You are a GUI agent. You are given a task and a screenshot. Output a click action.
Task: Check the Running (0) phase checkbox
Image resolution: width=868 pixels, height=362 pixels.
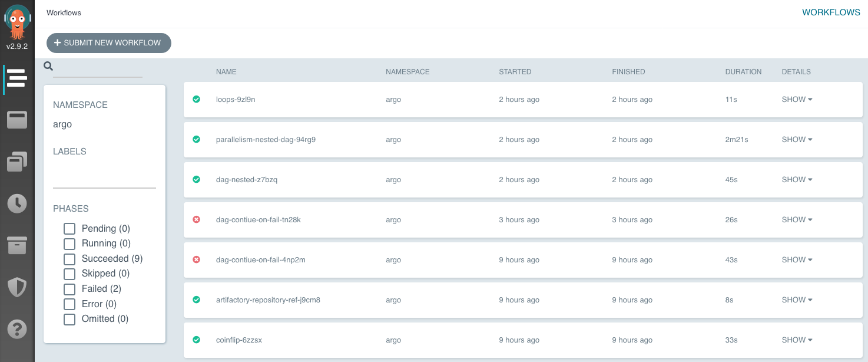point(69,243)
